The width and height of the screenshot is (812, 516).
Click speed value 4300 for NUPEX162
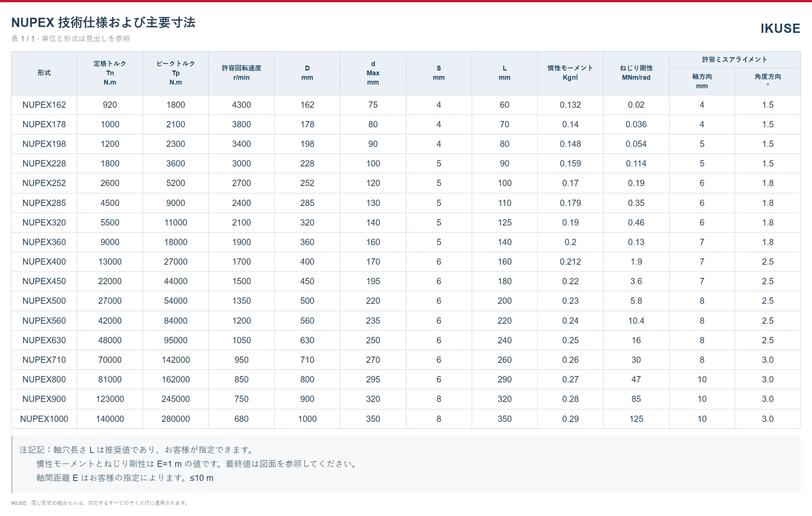pos(241,105)
